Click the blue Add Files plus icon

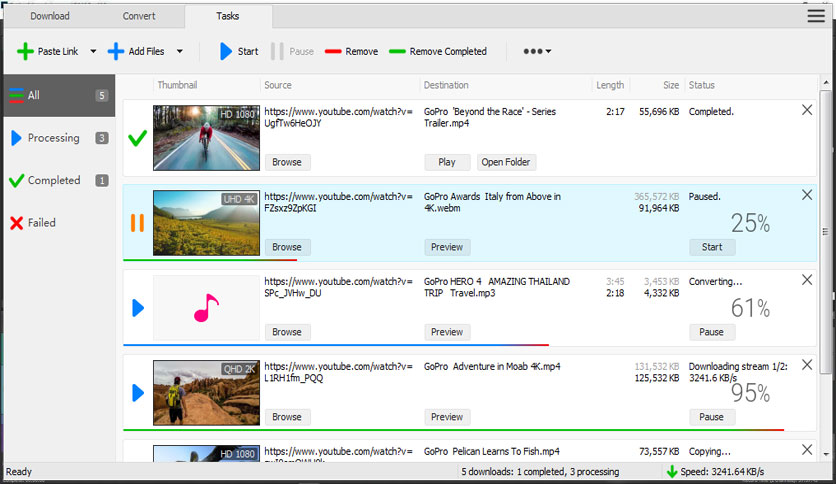coord(116,51)
